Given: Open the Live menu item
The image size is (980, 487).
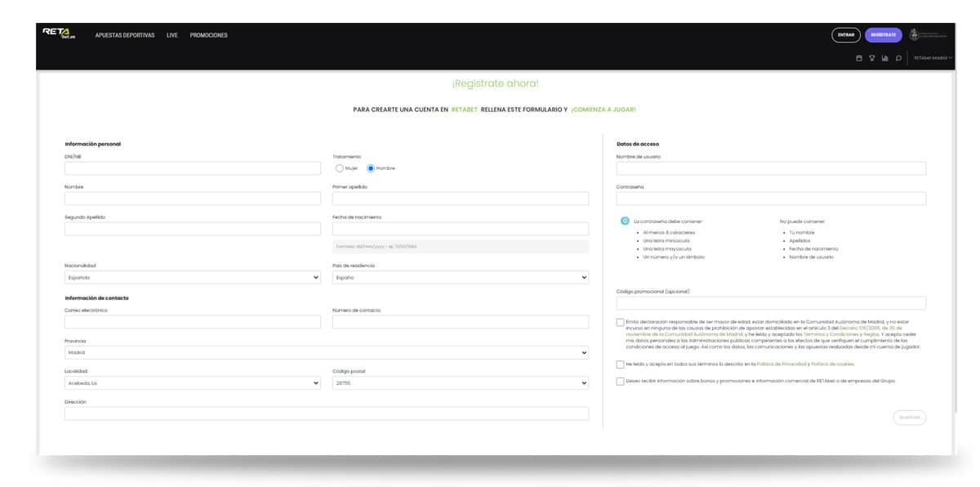Looking at the screenshot, I should tap(172, 35).
